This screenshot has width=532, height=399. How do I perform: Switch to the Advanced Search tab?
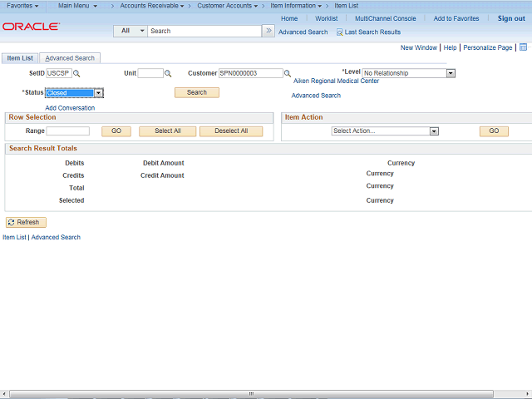point(70,58)
